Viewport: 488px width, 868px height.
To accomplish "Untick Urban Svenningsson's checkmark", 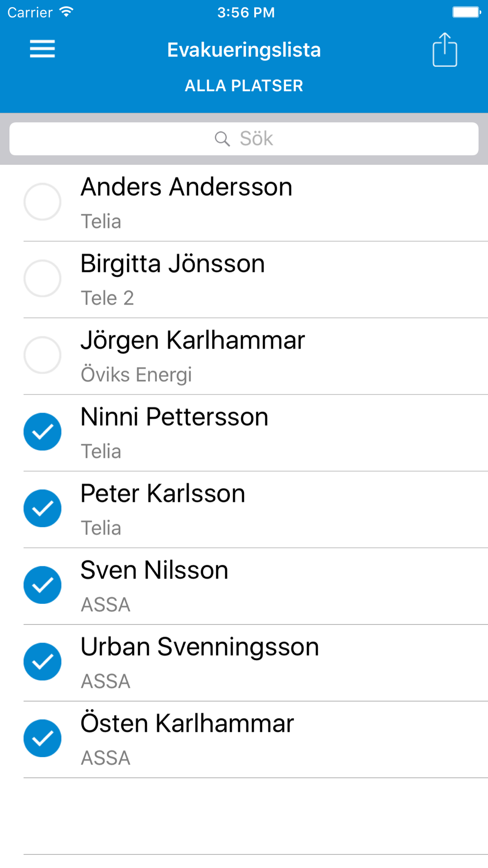I will tap(42, 661).
